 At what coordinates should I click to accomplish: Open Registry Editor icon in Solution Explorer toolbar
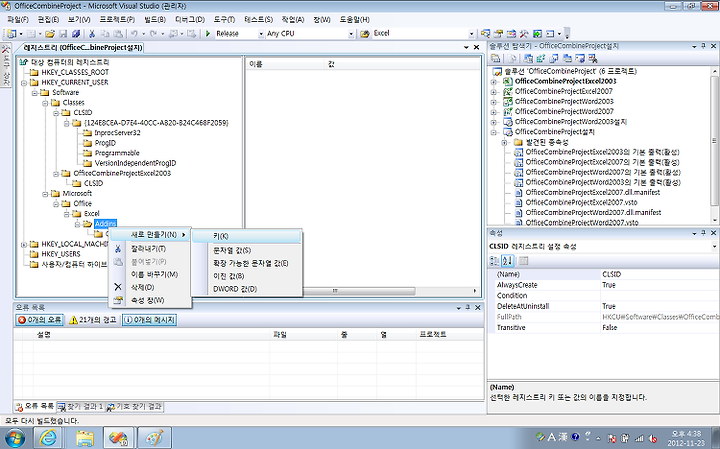[x=541, y=58]
